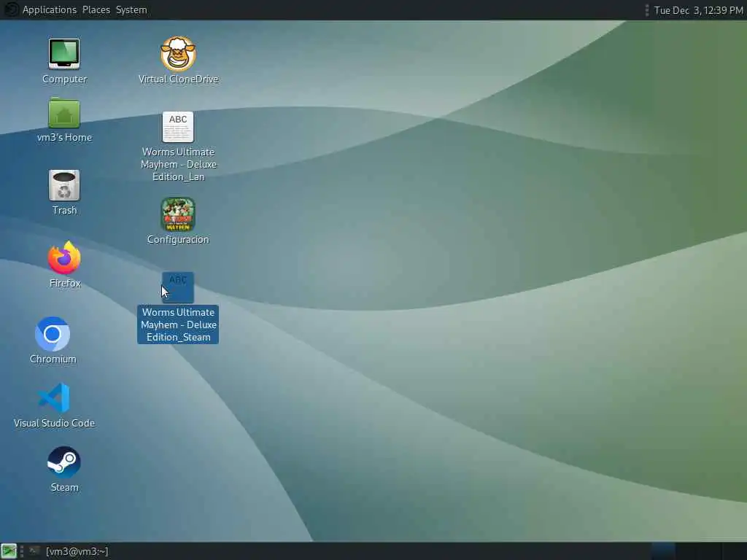Viewport: 747px width, 560px height.
Task: Click the 'Visual Studio Code' label text
Action: pyautogui.click(x=54, y=423)
